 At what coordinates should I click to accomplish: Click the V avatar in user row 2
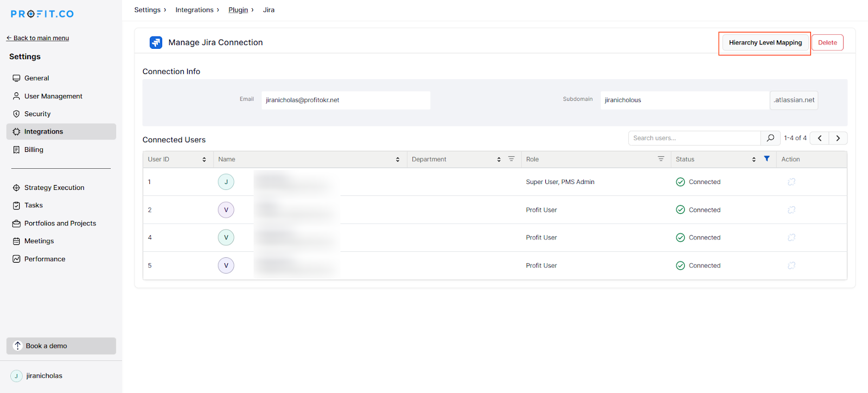coord(226,210)
